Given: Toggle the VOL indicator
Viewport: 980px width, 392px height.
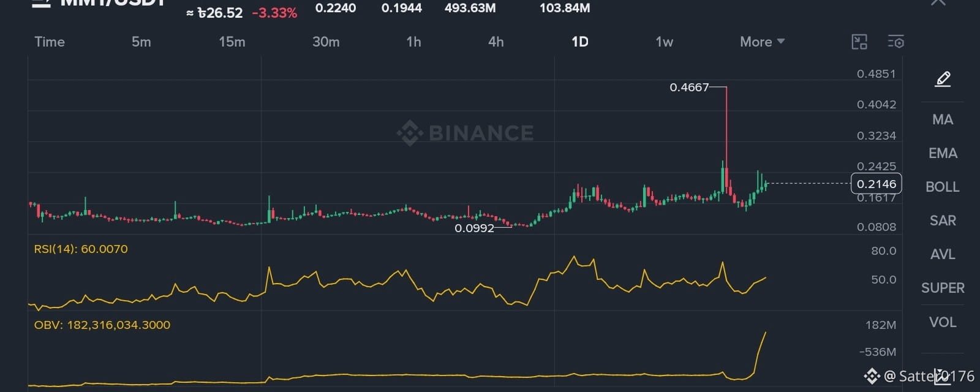Looking at the screenshot, I should (x=943, y=322).
